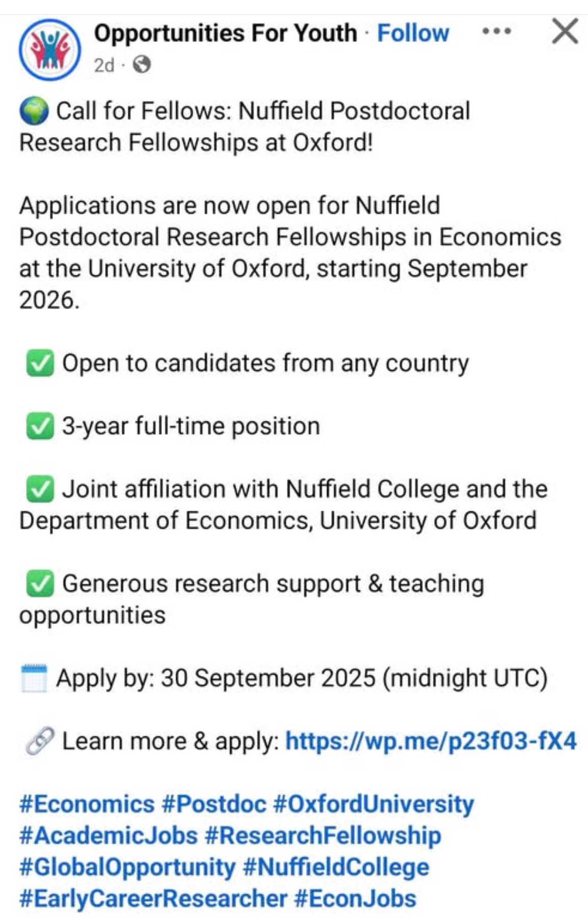Close the post with the X icon

coord(565,32)
